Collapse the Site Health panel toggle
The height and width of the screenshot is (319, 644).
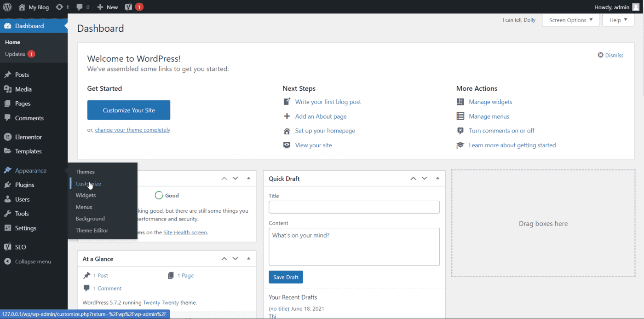click(x=248, y=178)
